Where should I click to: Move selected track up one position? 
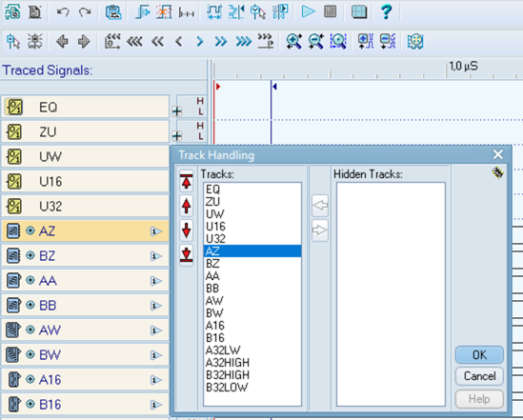[186, 206]
